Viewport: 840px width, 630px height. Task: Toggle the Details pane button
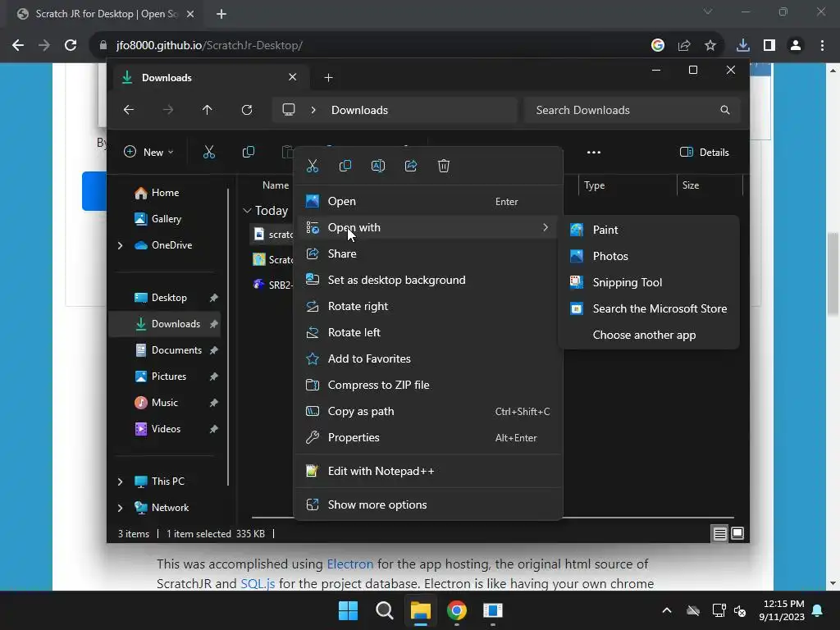pos(704,152)
